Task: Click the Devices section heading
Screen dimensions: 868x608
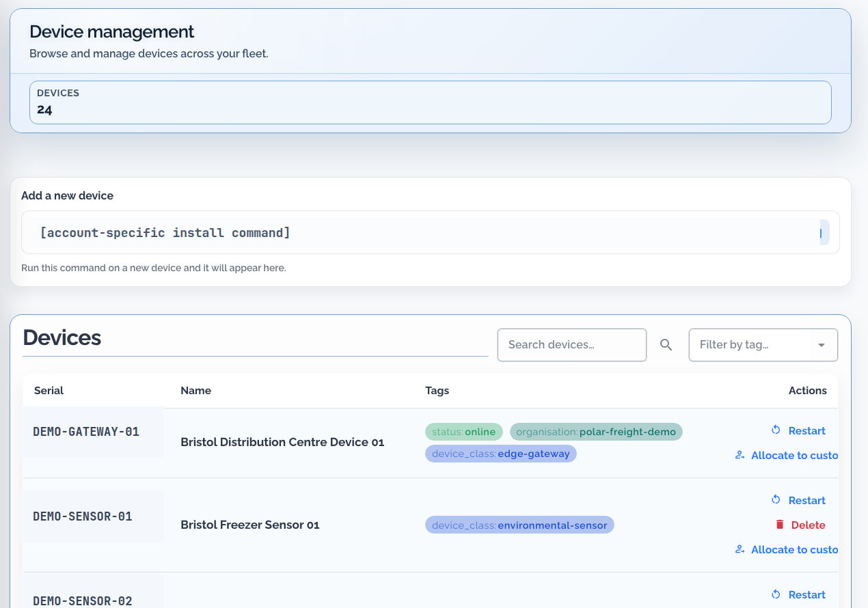Action: pyautogui.click(x=62, y=337)
